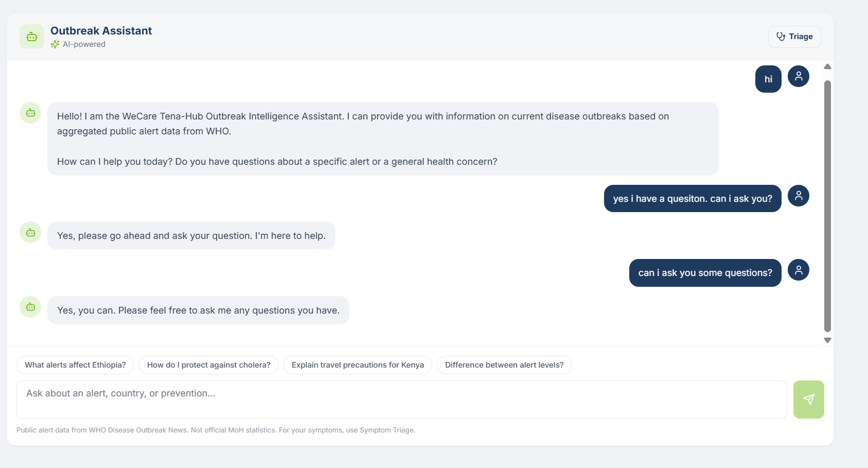The image size is (868, 468).
Task: Click the chat vertical scrollbar thumb
Action: pyautogui.click(x=827, y=206)
